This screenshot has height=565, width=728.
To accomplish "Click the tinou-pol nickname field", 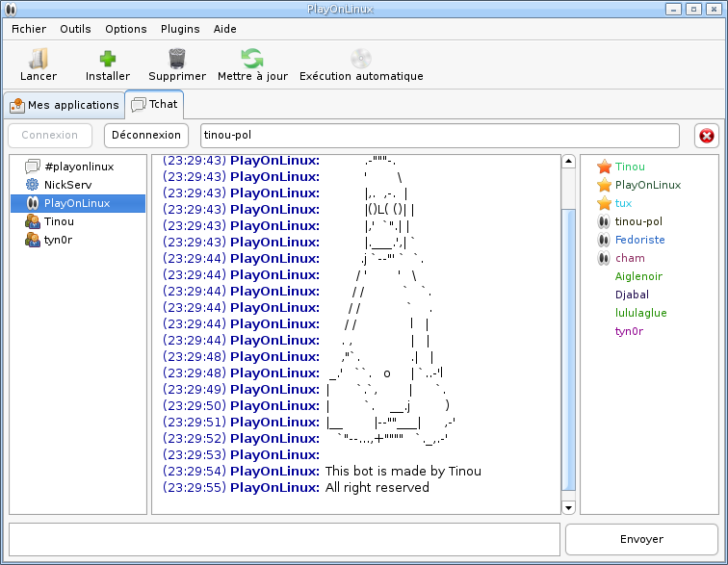I will point(439,136).
